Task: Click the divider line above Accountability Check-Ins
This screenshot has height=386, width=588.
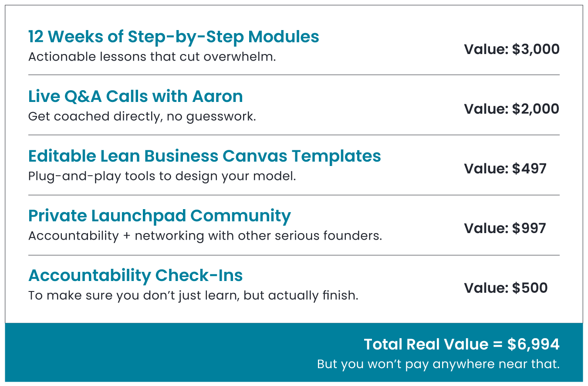Action: (294, 255)
